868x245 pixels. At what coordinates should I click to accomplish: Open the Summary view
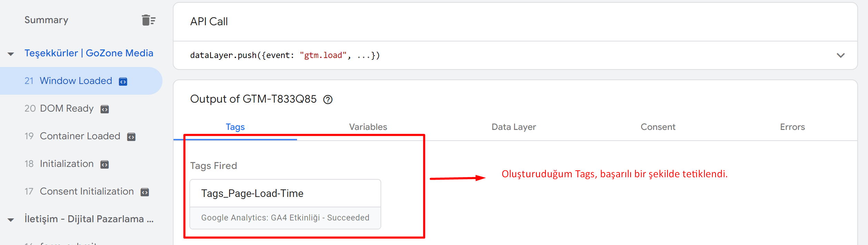coord(46,20)
